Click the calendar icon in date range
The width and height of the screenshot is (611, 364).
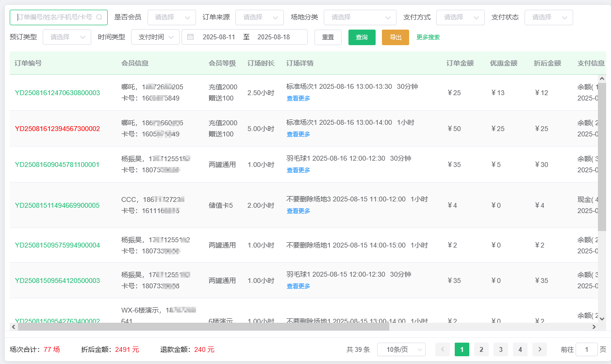point(190,37)
